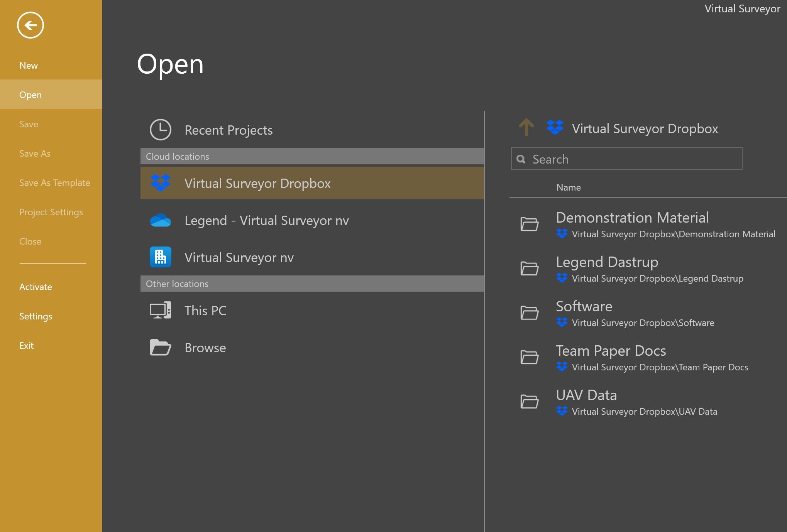Click the Dropbox icon beside Virtual Surveyor Dropbox location
The width and height of the screenshot is (787, 532).
pyautogui.click(x=161, y=183)
